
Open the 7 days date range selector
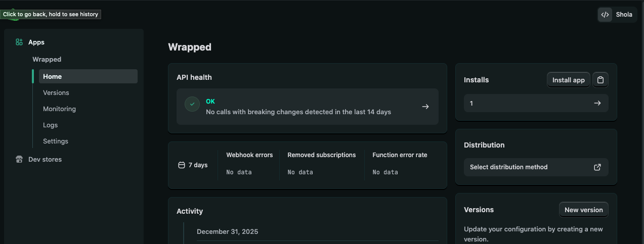click(193, 165)
